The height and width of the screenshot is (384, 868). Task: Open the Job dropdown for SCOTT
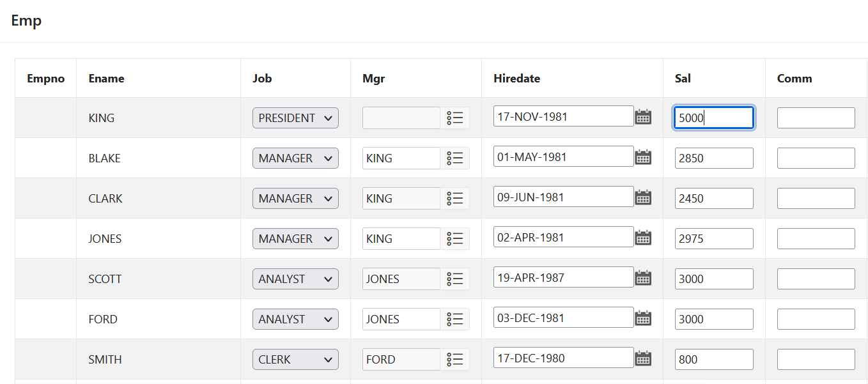[x=295, y=279]
